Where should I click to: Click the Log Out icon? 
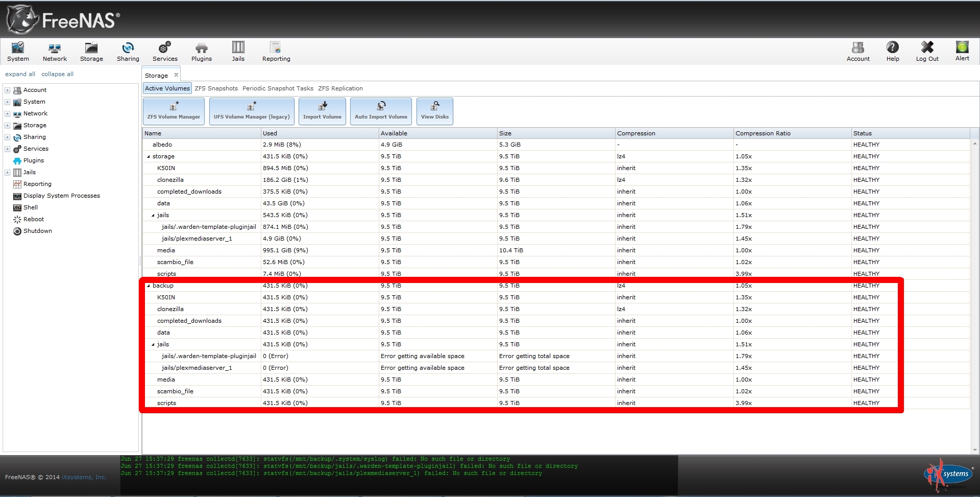(x=927, y=52)
